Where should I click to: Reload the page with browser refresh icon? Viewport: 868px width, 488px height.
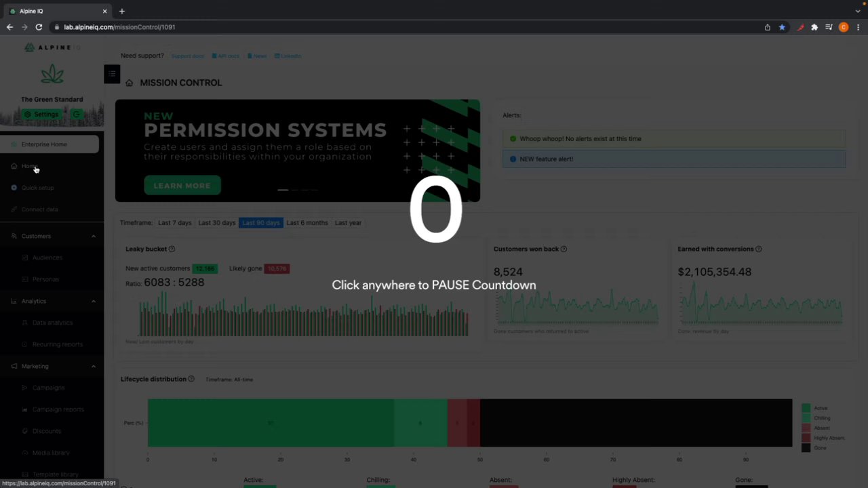point(39,27)
